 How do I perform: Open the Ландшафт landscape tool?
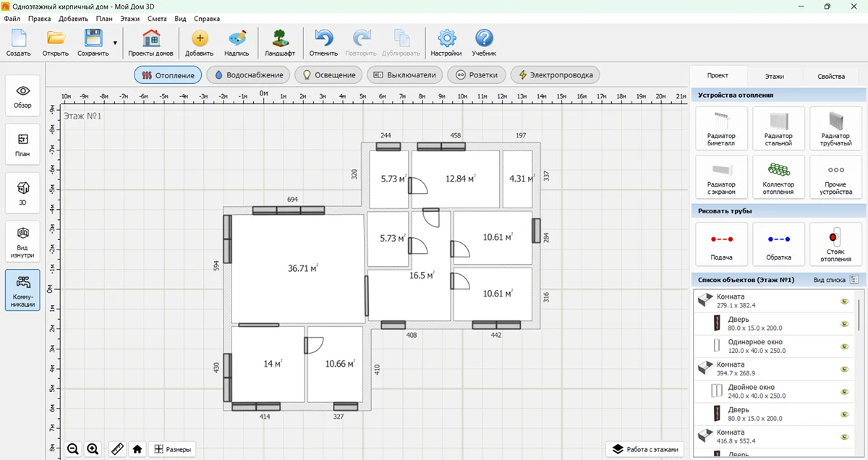coord(279,43)
